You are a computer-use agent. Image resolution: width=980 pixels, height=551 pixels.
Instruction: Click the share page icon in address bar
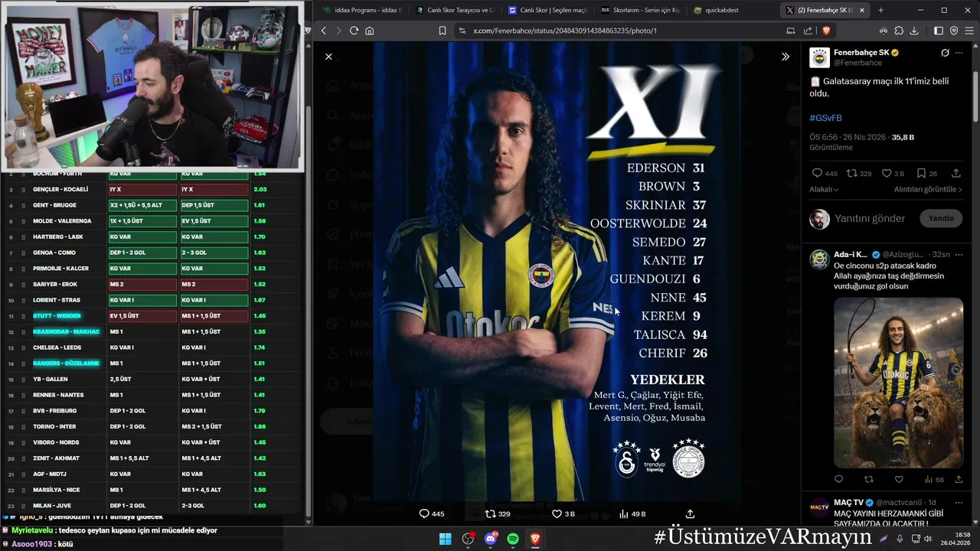click(x=808, y=31)
